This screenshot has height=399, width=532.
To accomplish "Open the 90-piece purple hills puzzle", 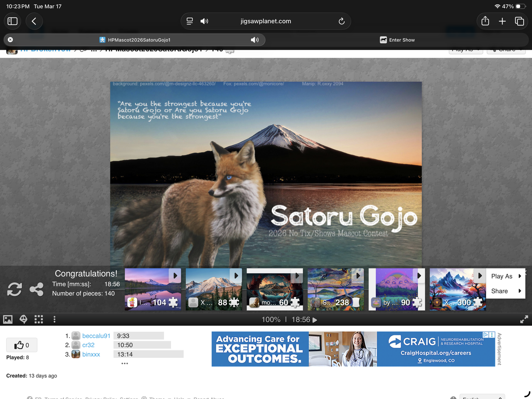I will point(397,289).
